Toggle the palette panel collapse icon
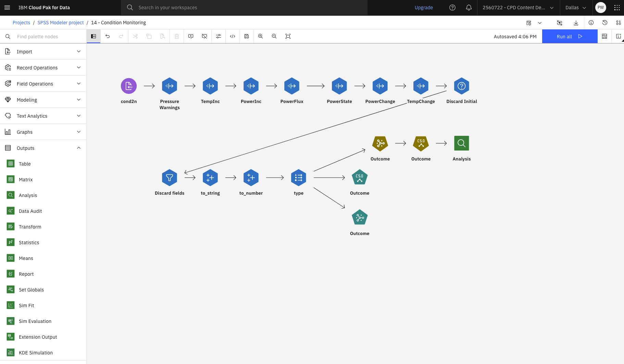This screenshot has width=624, height=364. coord(93,36)
